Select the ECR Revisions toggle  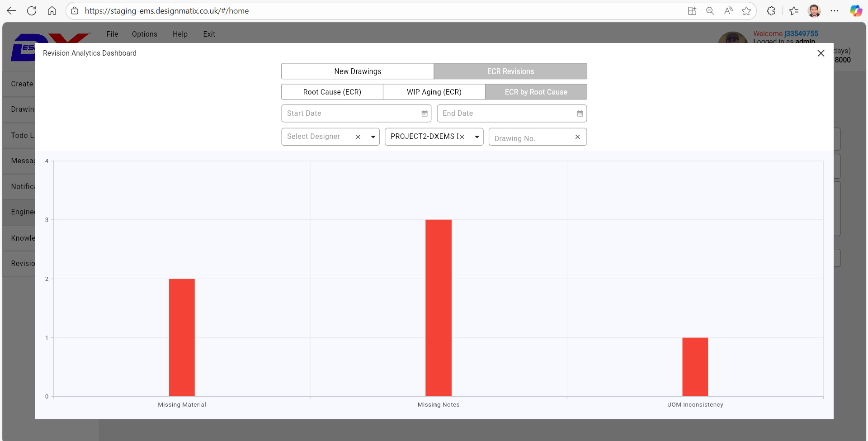pos(510,71)
